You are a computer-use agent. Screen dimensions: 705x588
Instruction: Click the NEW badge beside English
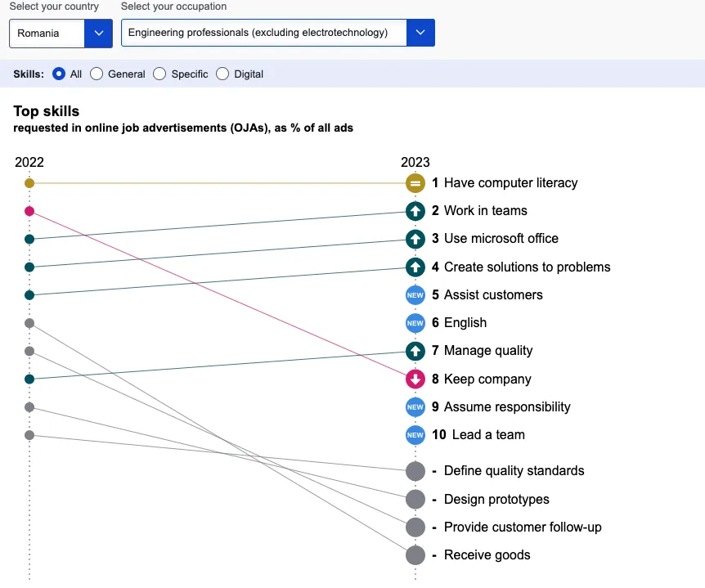[x=415, y=323]
